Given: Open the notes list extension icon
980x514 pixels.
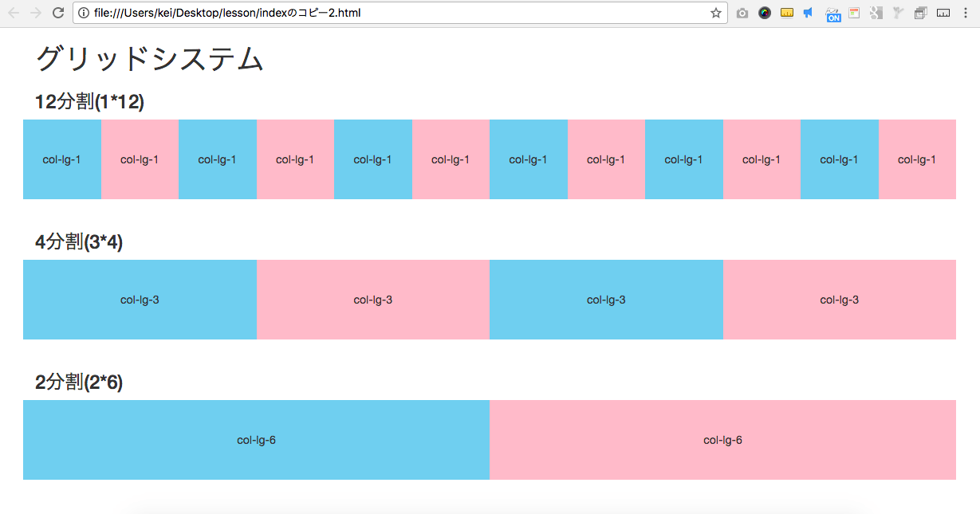Looking at the screenshot, I should coord(854,13).
